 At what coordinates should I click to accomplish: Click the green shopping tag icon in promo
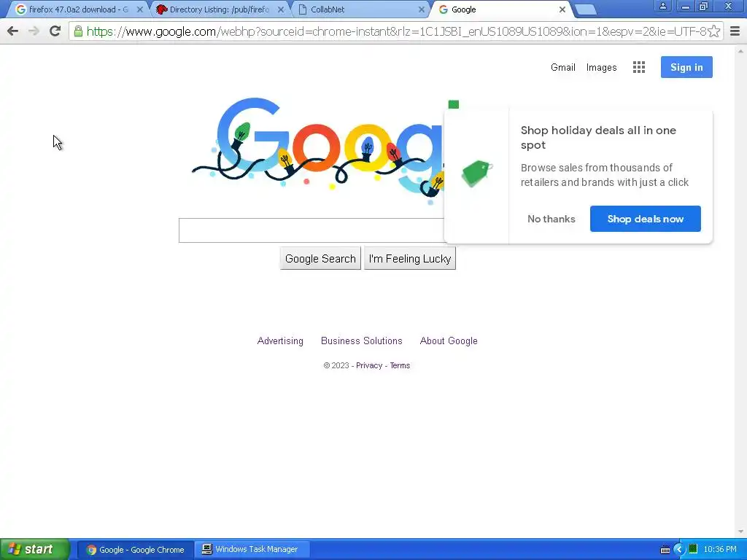pos(477,174)
